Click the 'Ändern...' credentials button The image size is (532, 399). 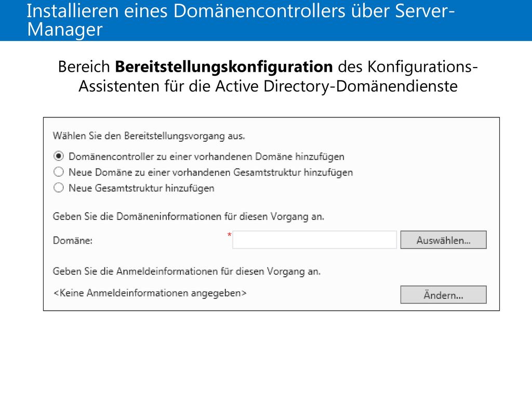pyautogui.click(x=444, y=295)
